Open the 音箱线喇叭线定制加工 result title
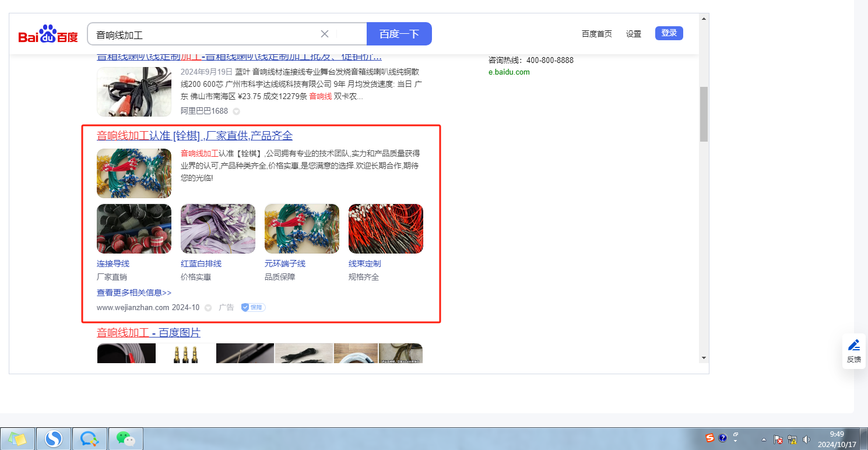 tap(239, 57)
